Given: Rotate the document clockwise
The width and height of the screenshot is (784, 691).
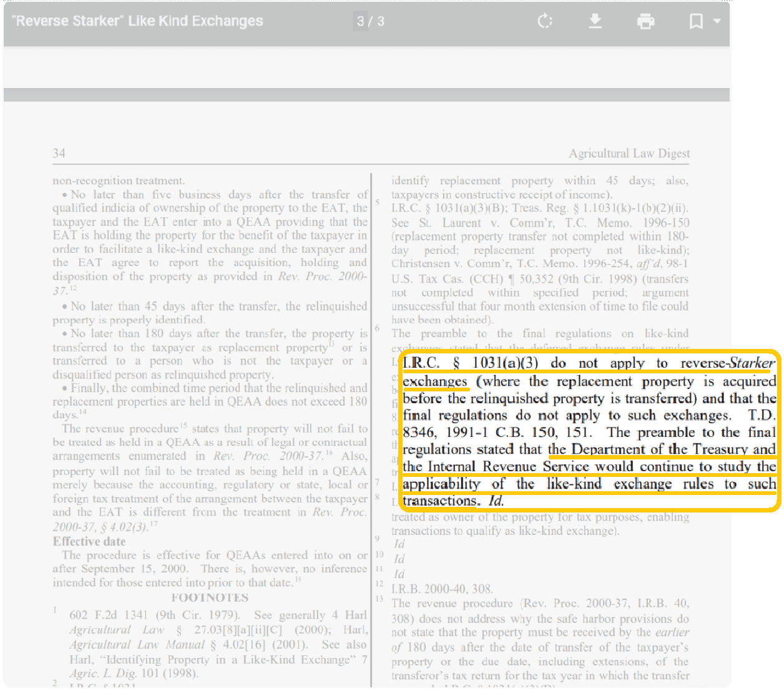Looking at the screenshot, I should point(545,21).
